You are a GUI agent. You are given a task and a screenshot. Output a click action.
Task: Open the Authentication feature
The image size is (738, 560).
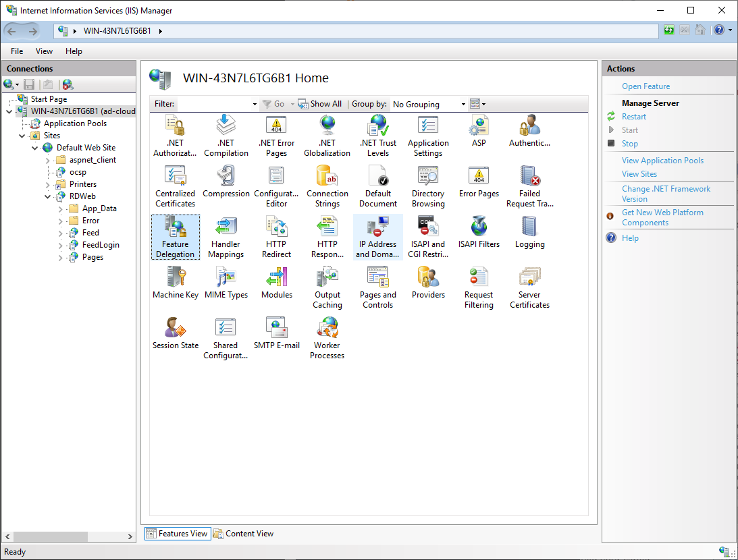(x=529, y=131)
